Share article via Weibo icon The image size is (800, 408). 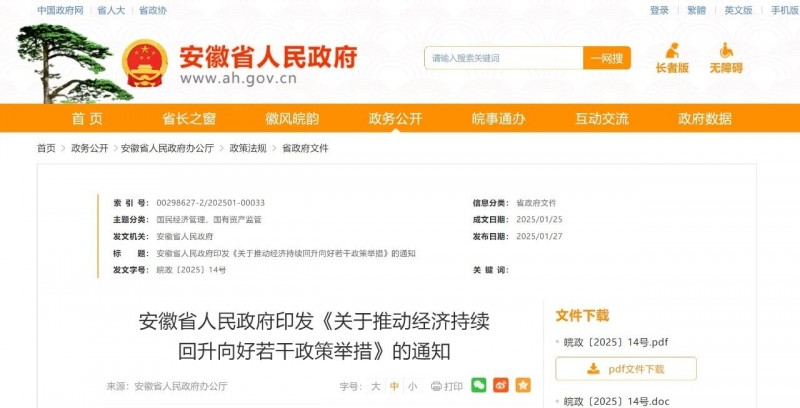click(501, 386)
